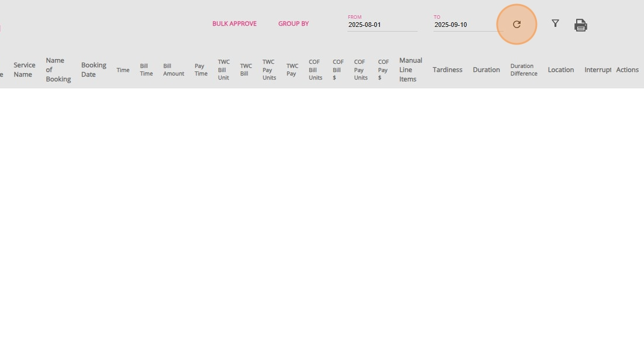Click the printer icon

(x=580, y=25)
